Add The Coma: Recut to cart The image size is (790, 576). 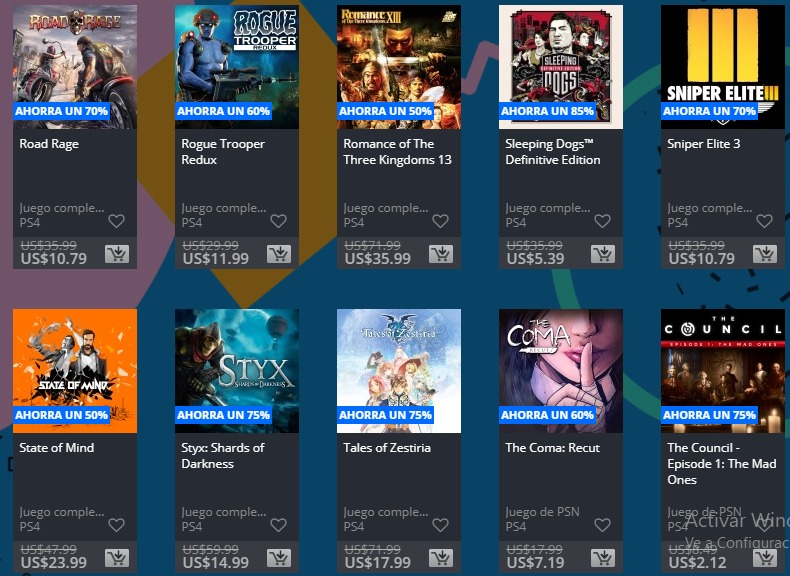click(603, 558)
